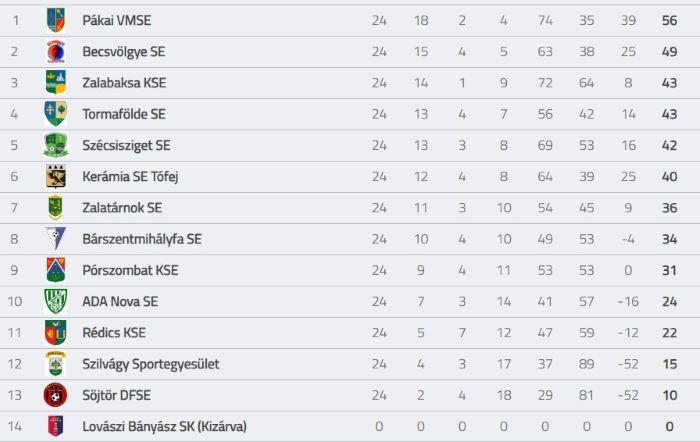Click the Becsvölgye SE club logo
Viewport: 700px width, 442px height.
[56, 51]
